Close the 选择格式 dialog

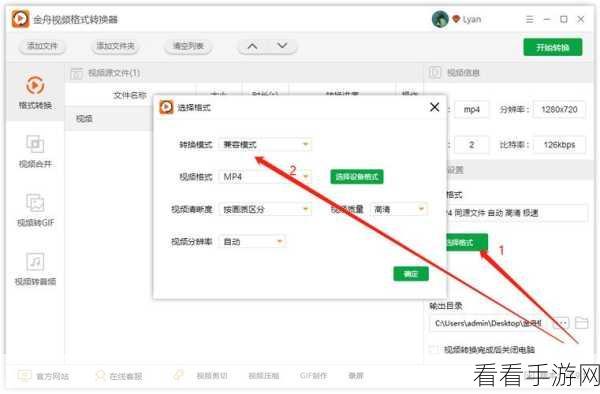(x=435, y=107)
